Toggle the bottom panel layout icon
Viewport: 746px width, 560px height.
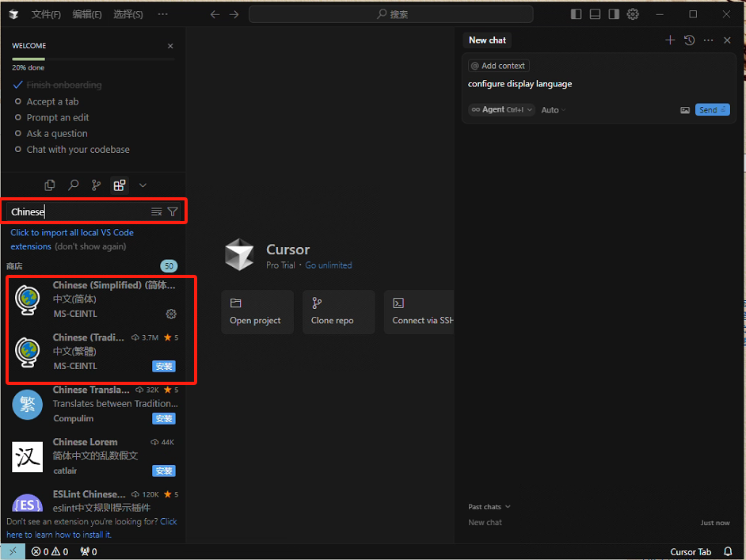595,14
